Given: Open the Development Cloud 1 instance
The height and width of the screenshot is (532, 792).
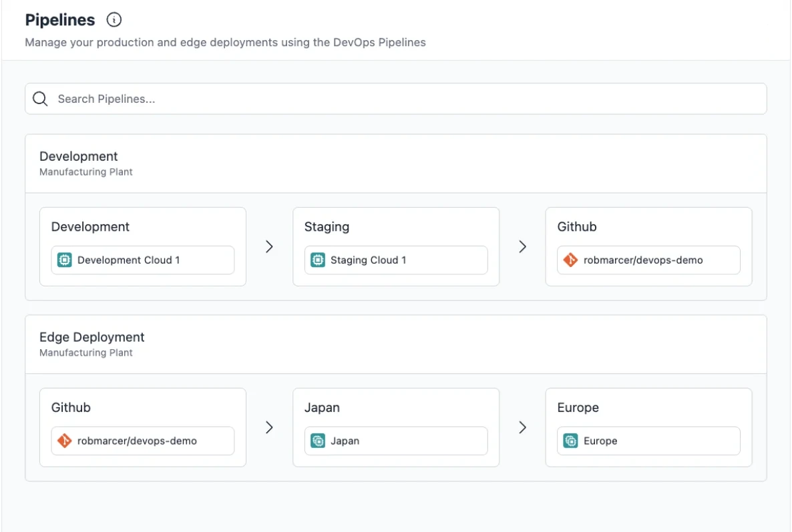Looking at the screenshot, I should coord(143,260).
